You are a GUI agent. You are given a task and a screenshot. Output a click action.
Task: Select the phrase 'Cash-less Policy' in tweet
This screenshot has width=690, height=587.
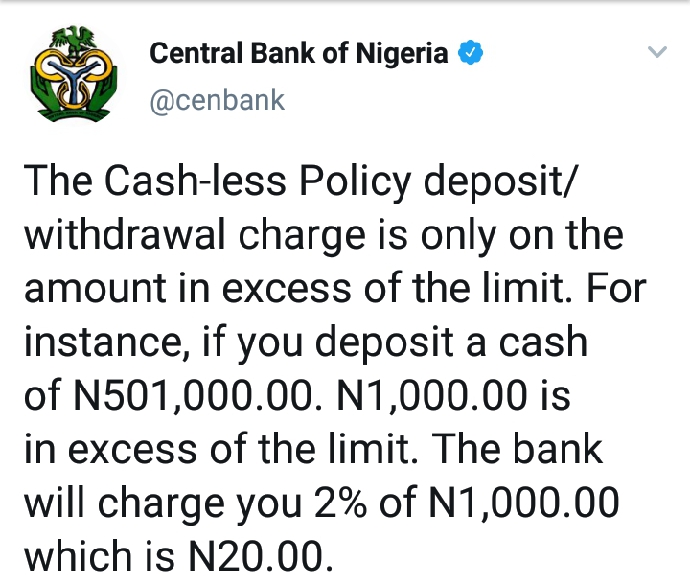[257, 182]
